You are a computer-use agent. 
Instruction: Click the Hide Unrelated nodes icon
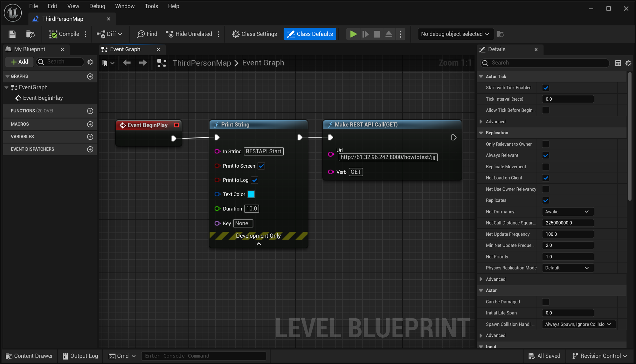click(170, 34)
